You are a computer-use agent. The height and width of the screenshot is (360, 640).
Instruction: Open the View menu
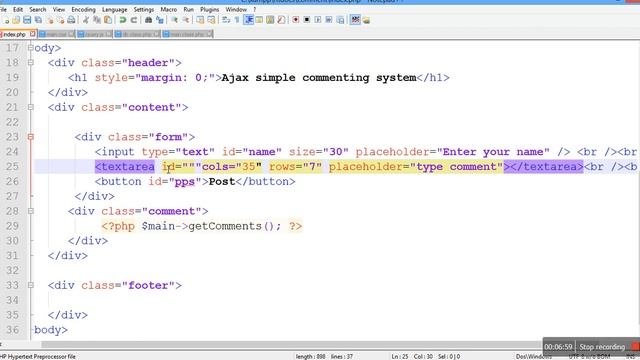coord(59,9)
